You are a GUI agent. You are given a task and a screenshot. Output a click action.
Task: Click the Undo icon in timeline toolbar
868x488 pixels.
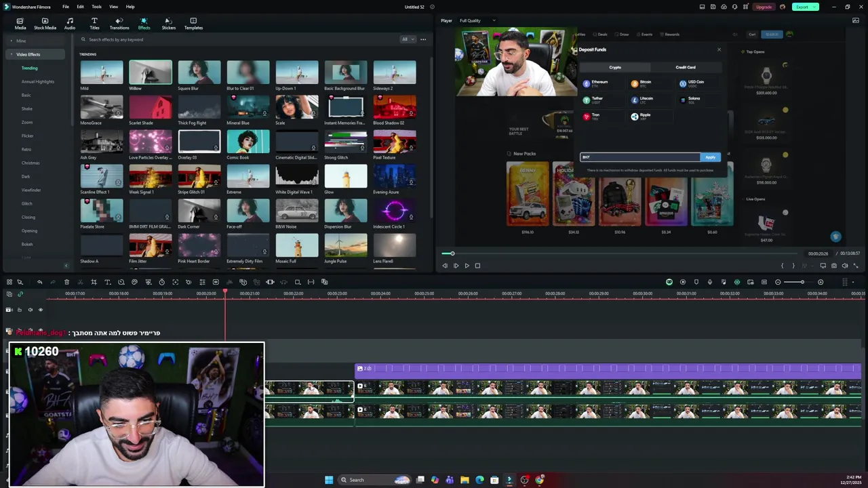[x=39, y=282]
